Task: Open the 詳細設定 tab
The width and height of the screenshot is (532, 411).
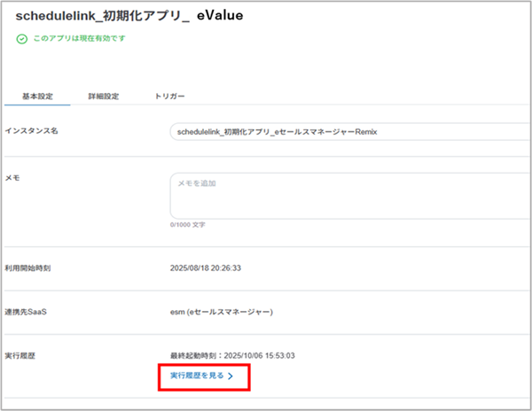Action: [x=104, y=96]
